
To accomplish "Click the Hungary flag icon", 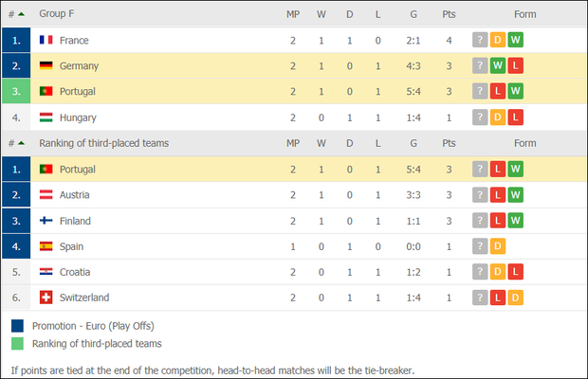I will coord(46,117).
